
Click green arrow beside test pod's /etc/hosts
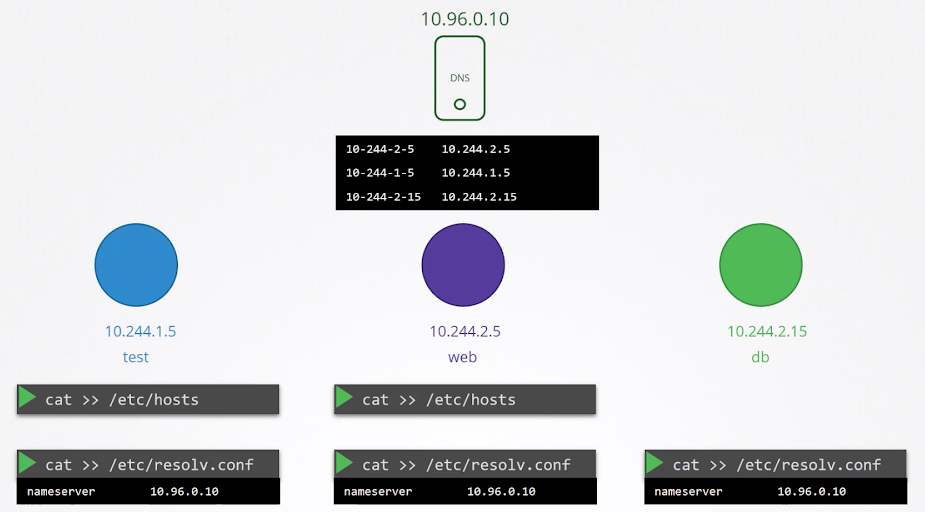(28, 399)
